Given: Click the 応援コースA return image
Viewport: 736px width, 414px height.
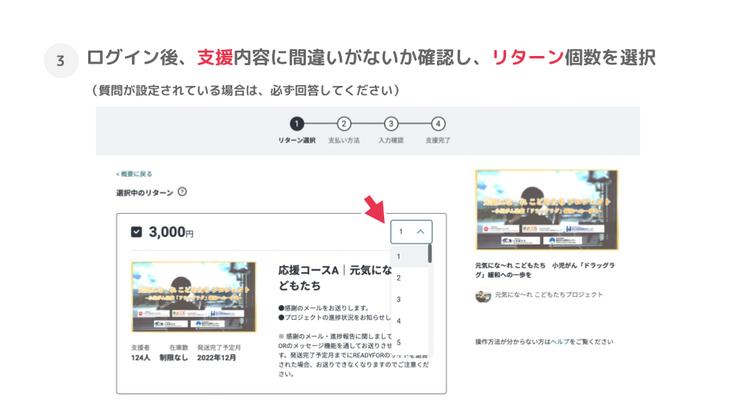Looking at the screenshot, I should pos(193,297).
